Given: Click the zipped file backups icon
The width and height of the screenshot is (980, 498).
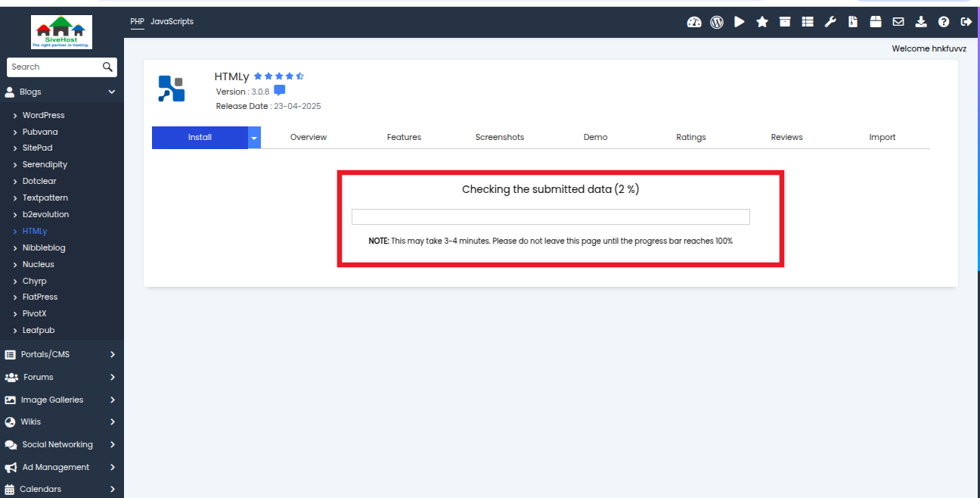Looking at the screenshot, I should (853, 22).
